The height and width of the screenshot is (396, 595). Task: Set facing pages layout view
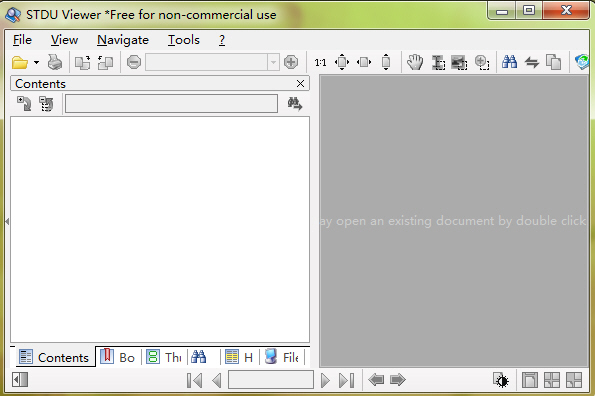tap(552, 380)
